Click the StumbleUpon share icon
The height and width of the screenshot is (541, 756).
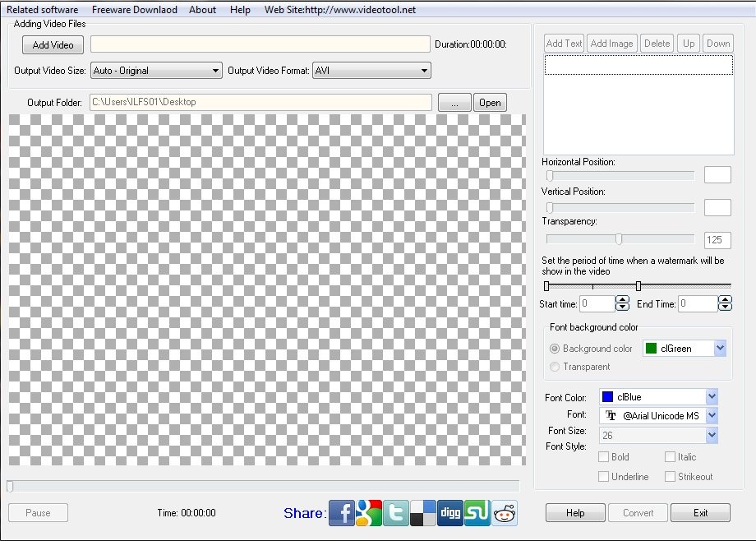coord(477,513)
